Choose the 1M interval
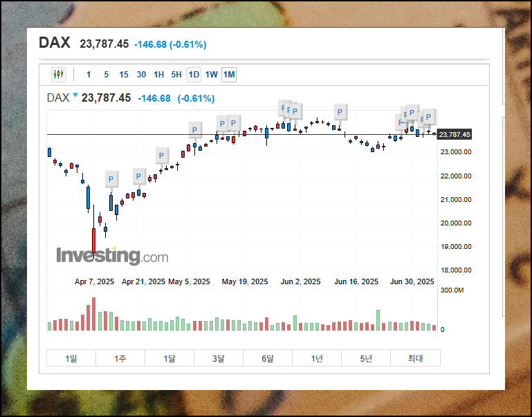Image resolution: width=532 pixels, height=417 pixels. pos(229,75)
